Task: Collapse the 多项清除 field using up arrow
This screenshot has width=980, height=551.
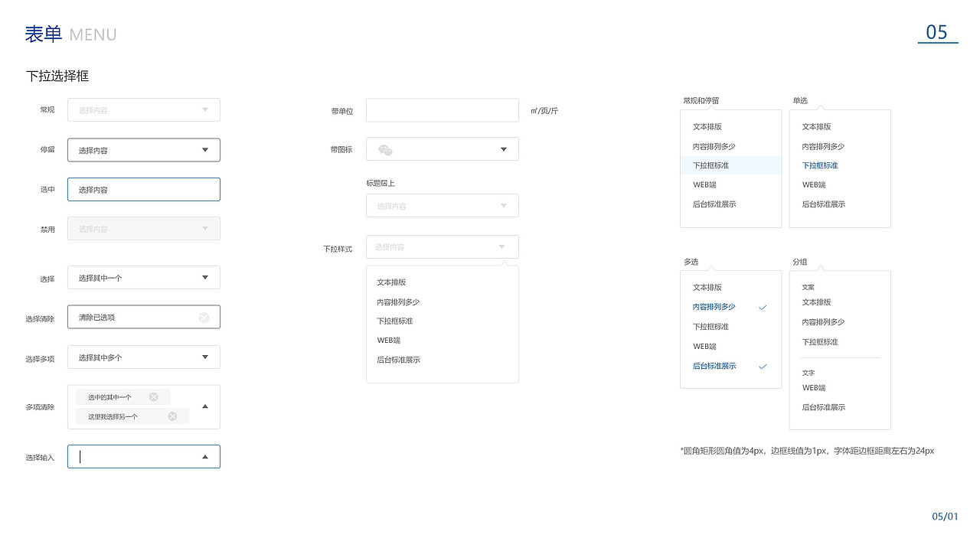Action: point(205,406)
